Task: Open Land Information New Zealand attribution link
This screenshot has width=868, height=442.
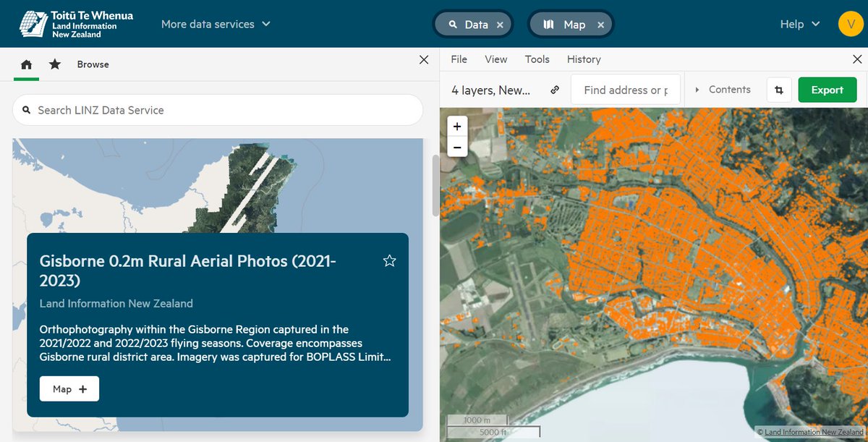Action: [x=814, y=433]
